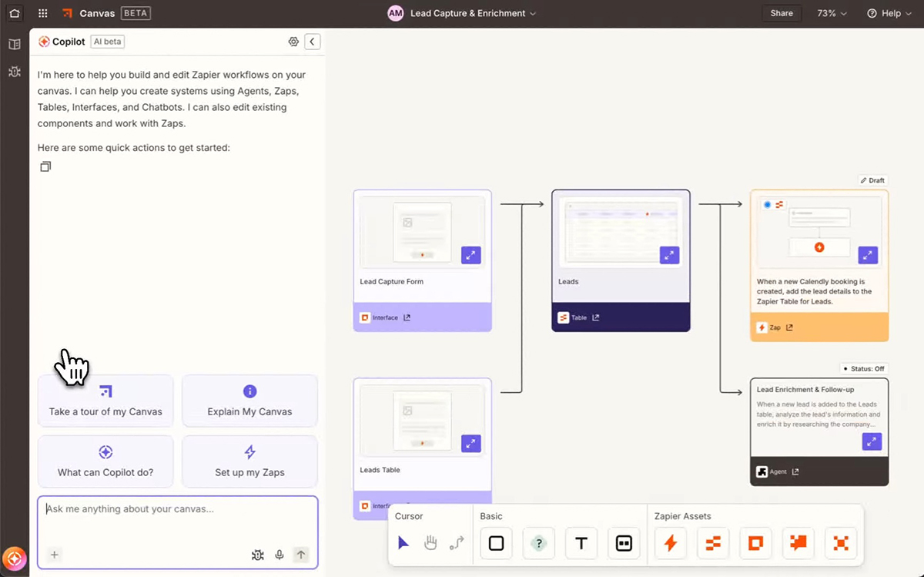Open Copilot settings gear icon

(293, 42)
